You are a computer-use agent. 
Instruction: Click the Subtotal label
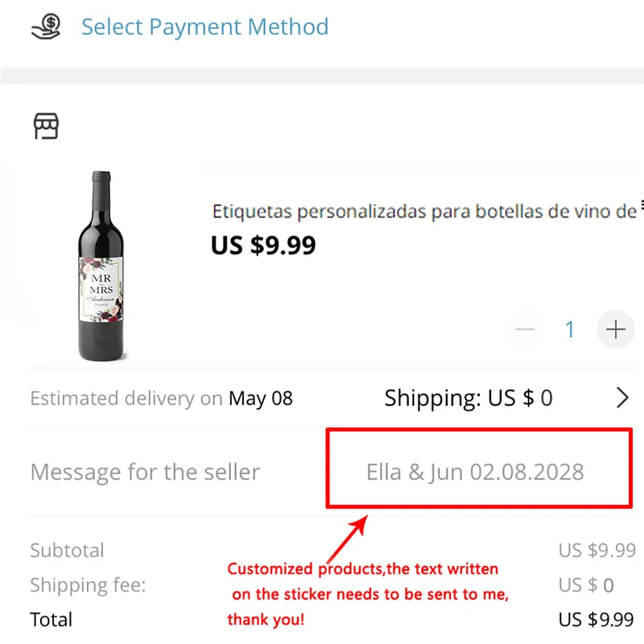pos(67,551)
